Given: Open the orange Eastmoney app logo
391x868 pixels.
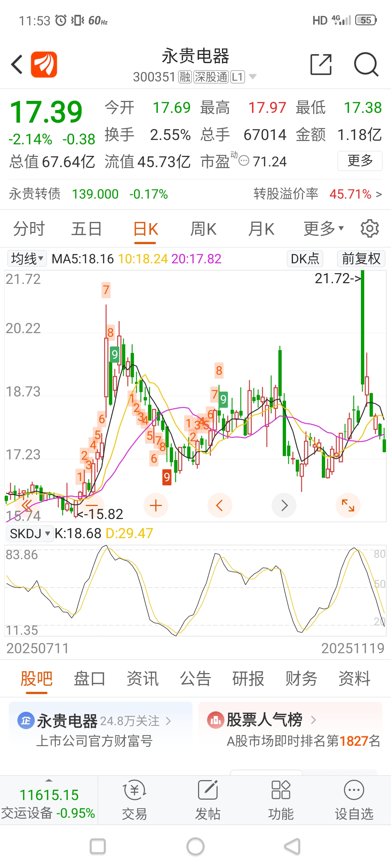Looking at the screenshot, I should 44,65.
